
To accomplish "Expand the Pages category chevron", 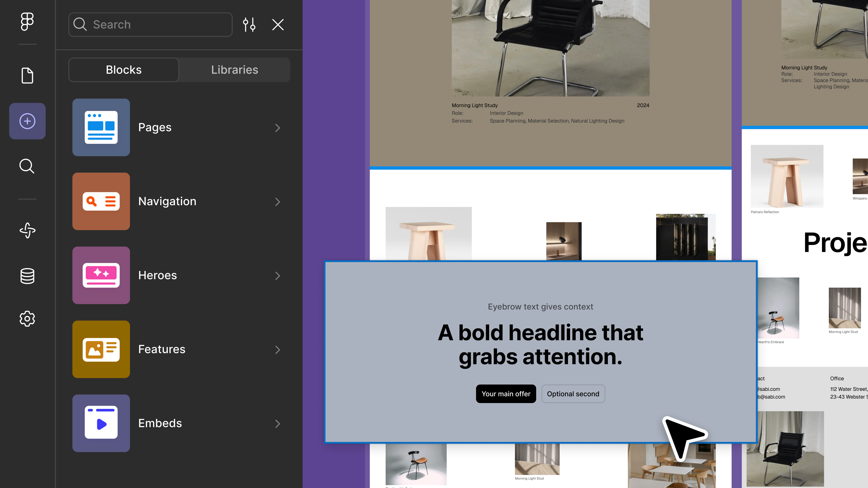I will [277, 128].
